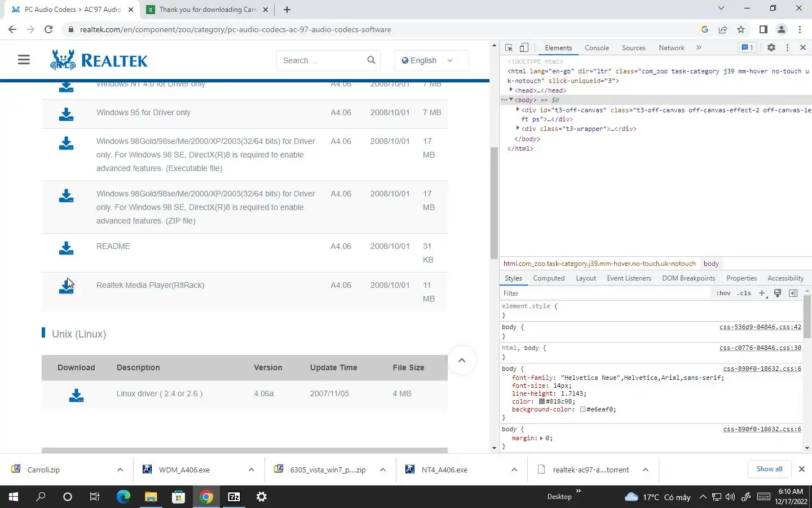812x508 pixels.
Task: Download the README file
Action: click(x=66, y=248)
